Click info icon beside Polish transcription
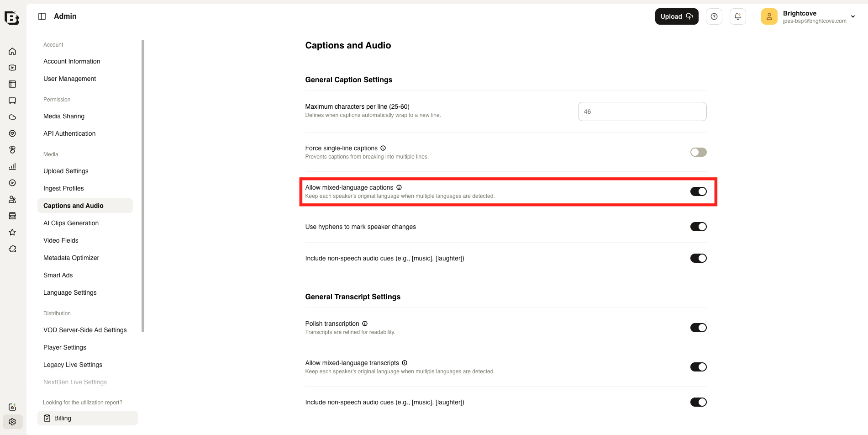868x435 pixels. point(365,324)
